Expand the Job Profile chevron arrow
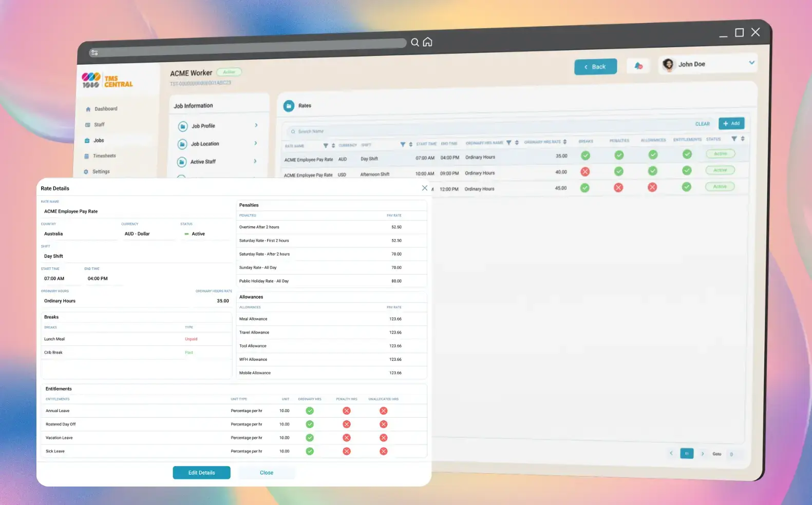 (256, 125)
